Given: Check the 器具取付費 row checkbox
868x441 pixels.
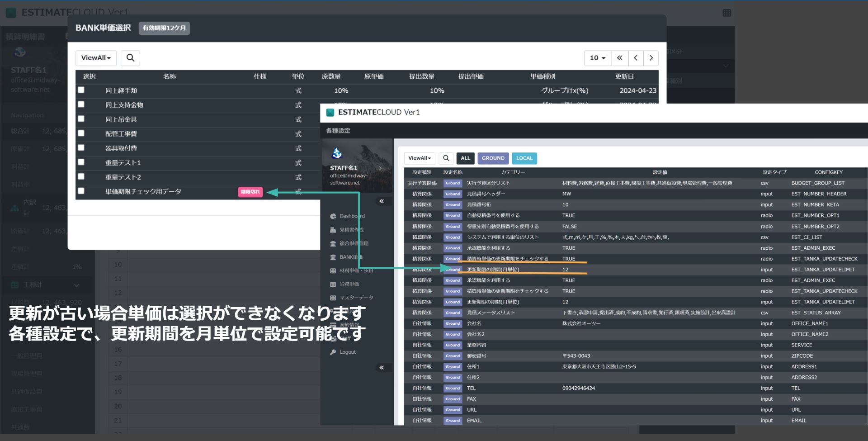Looking at the screenshot, I should tap(81, 148).
